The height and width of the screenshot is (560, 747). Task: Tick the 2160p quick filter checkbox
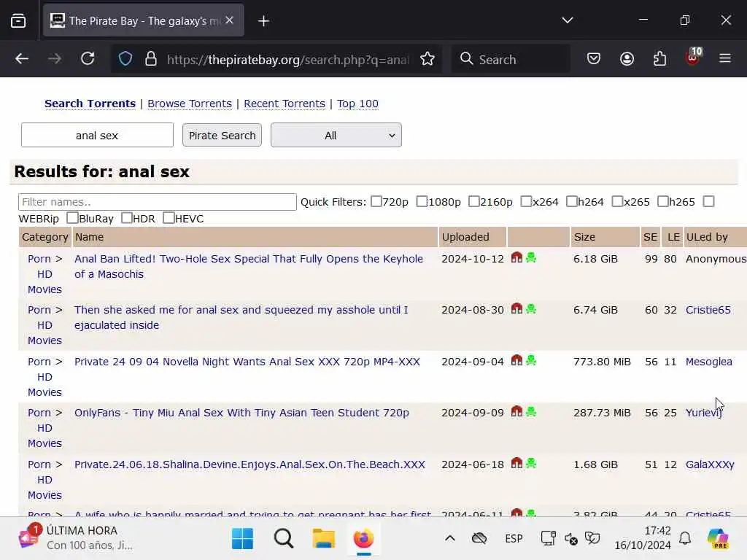coord(473,201)
